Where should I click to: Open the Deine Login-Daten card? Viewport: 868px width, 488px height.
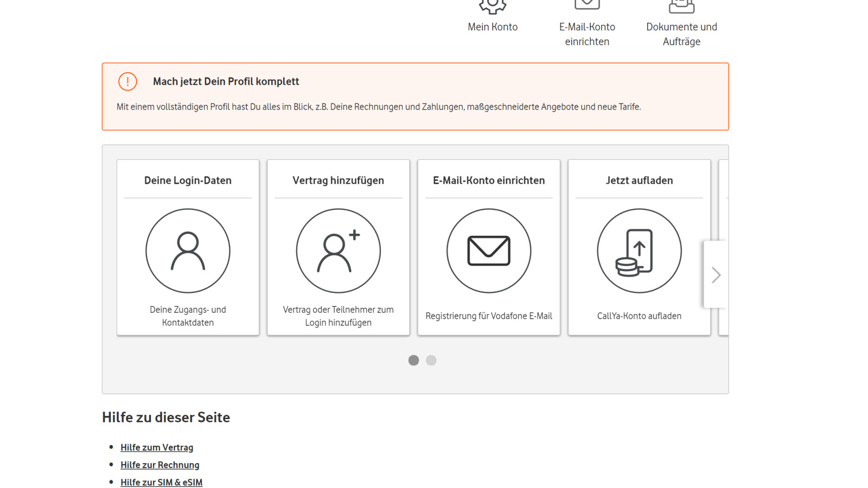tap(188, 180)
